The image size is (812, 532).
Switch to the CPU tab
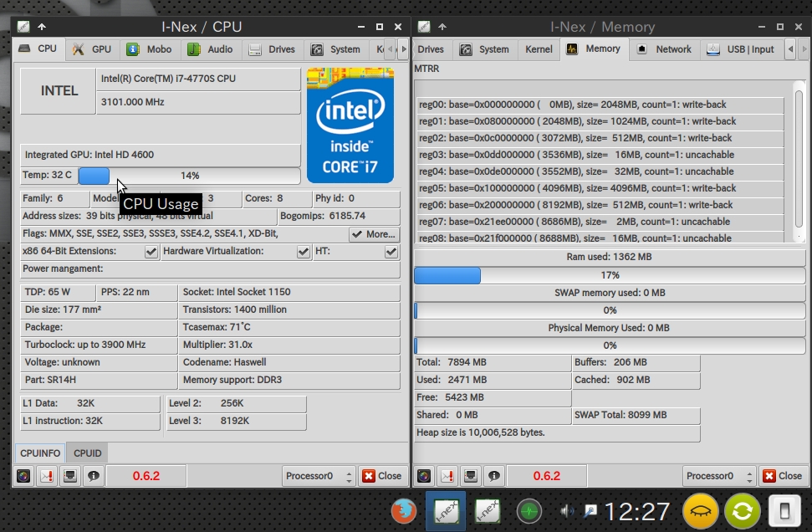38,49
